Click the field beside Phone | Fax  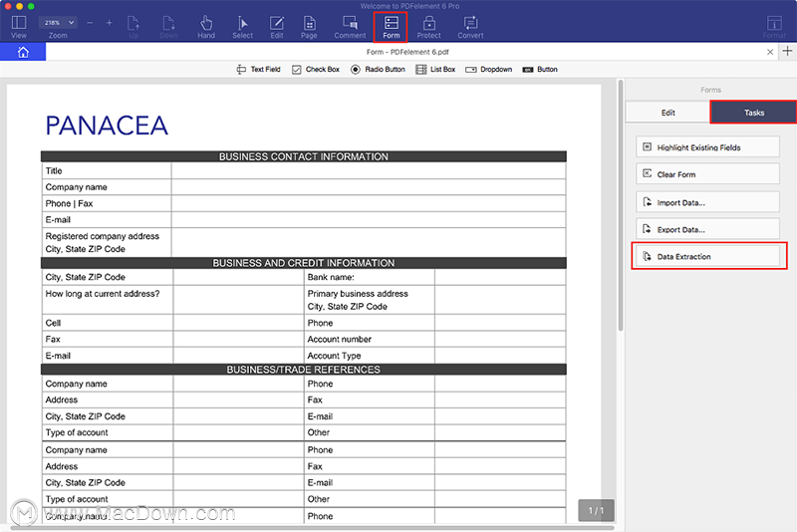[x=369, y=203]
